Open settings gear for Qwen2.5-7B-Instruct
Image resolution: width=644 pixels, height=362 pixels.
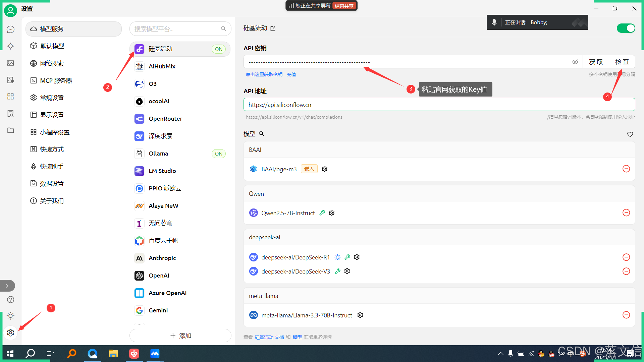[332, 213]
